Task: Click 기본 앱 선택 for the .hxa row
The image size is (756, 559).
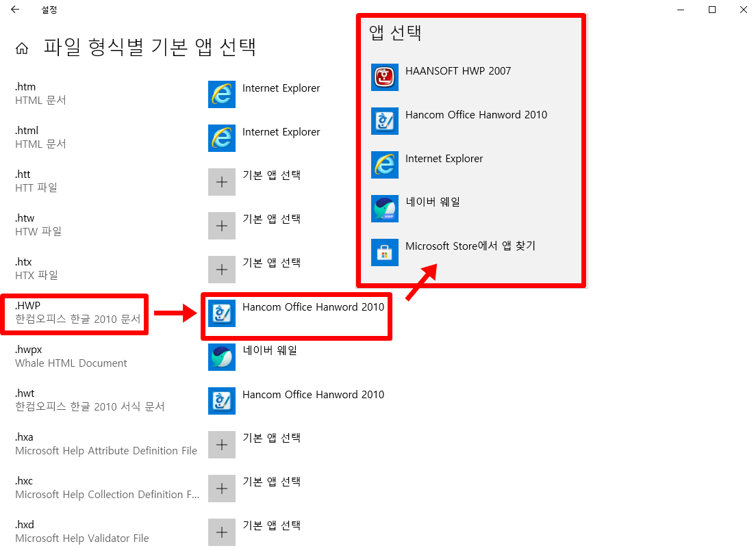Action: [271, 438]
